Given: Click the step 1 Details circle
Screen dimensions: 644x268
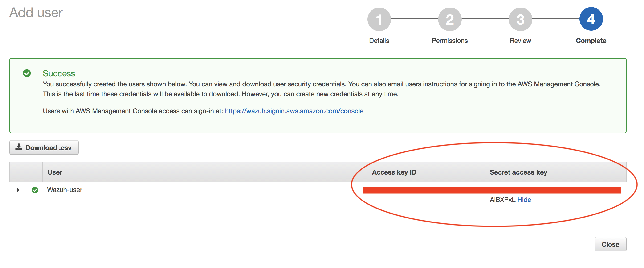Looking at the screenshot, I should [379, 19].
